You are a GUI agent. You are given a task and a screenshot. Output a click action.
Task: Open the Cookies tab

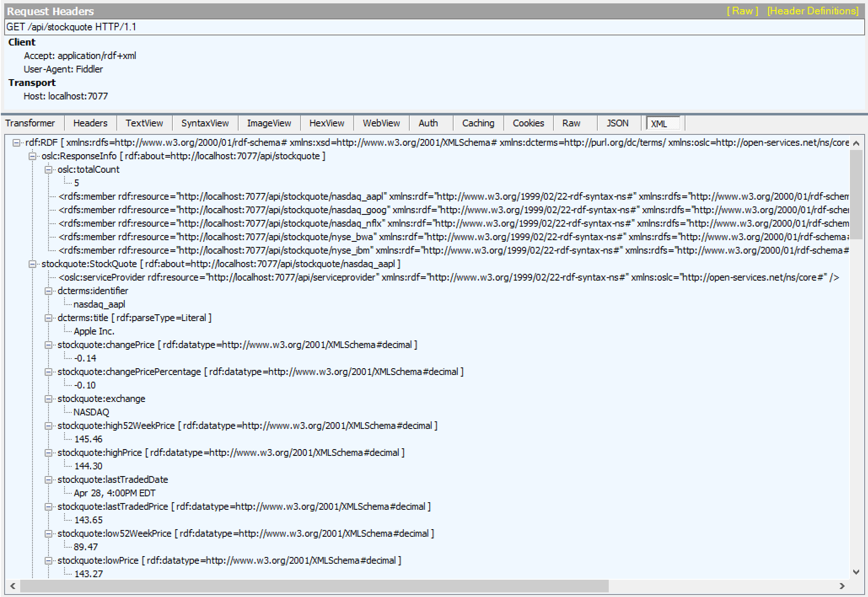(x=528, y=123)
